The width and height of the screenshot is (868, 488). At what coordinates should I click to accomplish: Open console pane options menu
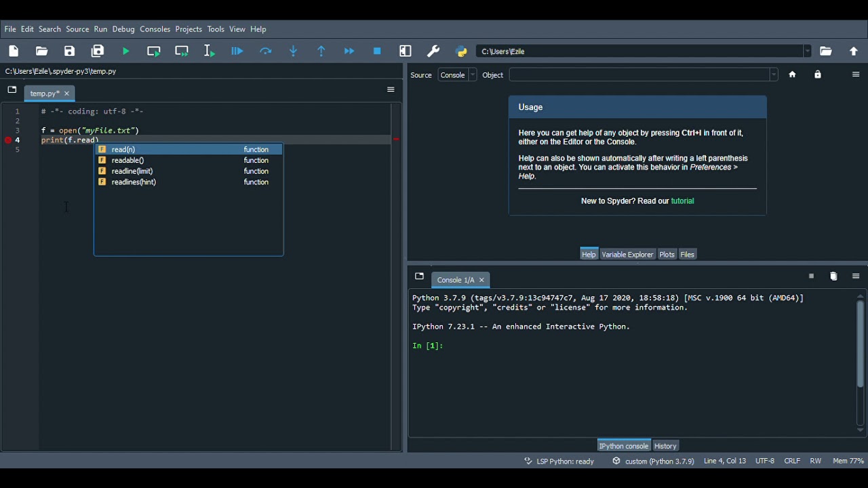click(x=856, y=277)
